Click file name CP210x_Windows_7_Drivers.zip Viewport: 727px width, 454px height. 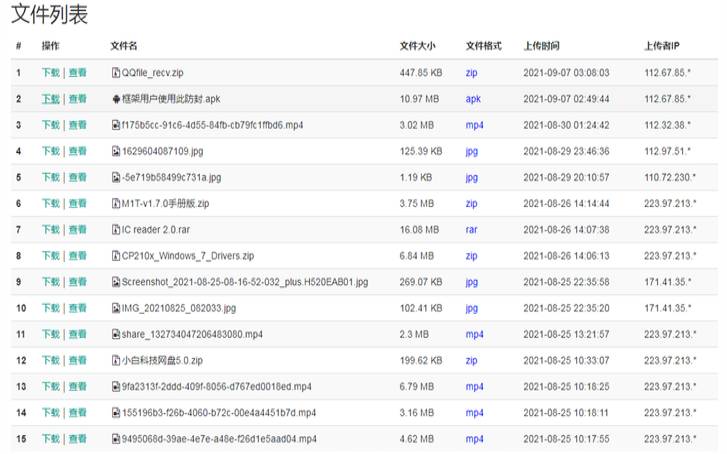tap(188, 256)
